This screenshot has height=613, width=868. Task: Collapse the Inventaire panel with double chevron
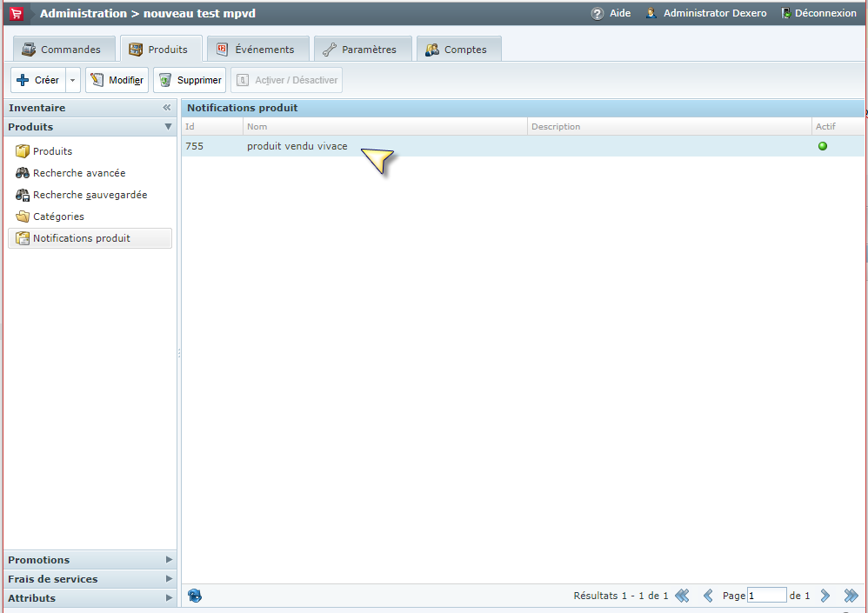tap(167, 107)
